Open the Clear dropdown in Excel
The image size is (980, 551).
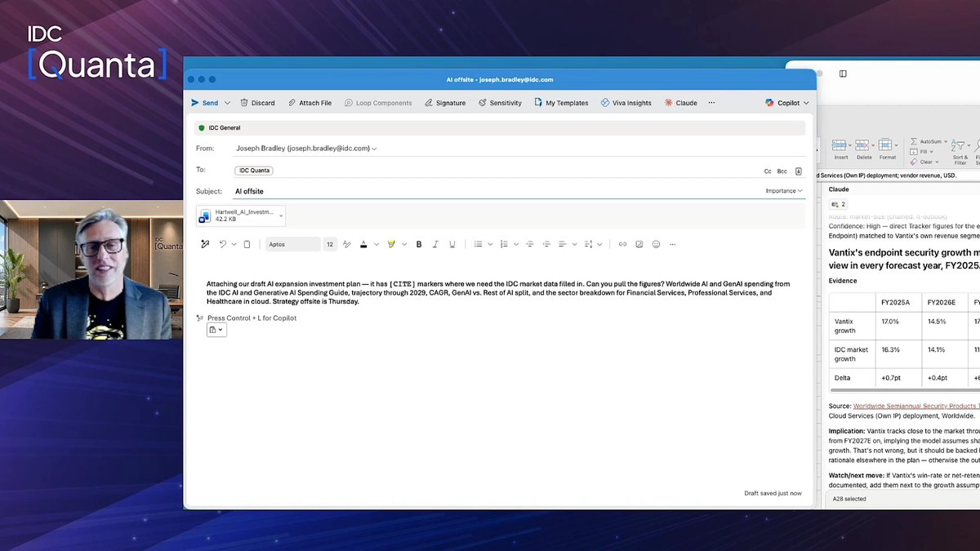click(x=925, y=162)
